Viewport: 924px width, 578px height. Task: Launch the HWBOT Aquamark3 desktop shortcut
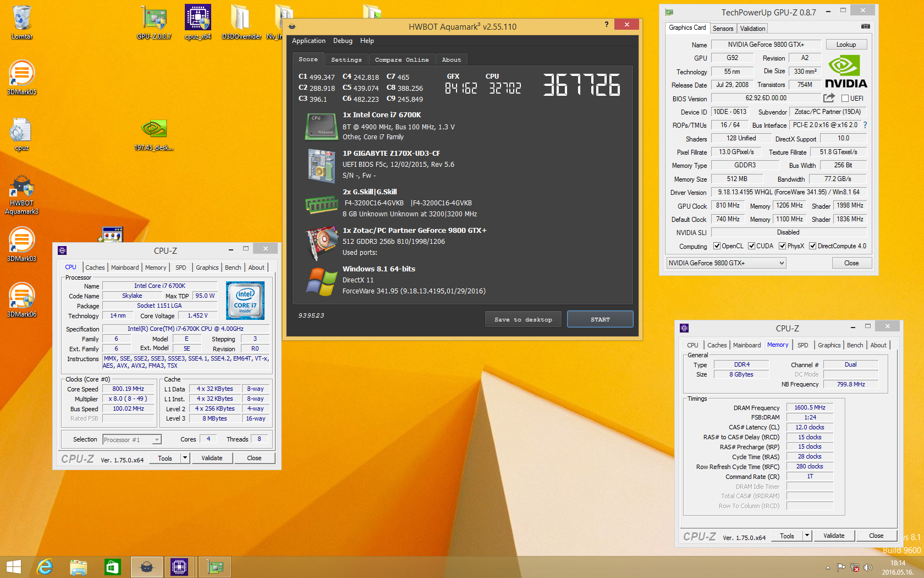coord(22,194)
